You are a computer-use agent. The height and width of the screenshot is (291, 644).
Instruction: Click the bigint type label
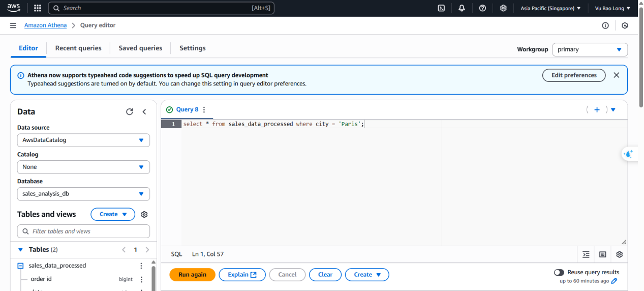(126, 279)
